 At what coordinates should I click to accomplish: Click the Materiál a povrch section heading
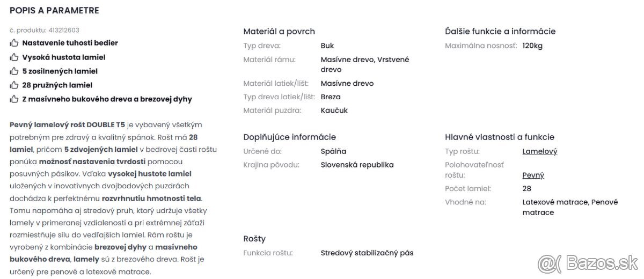click(279, 32)
